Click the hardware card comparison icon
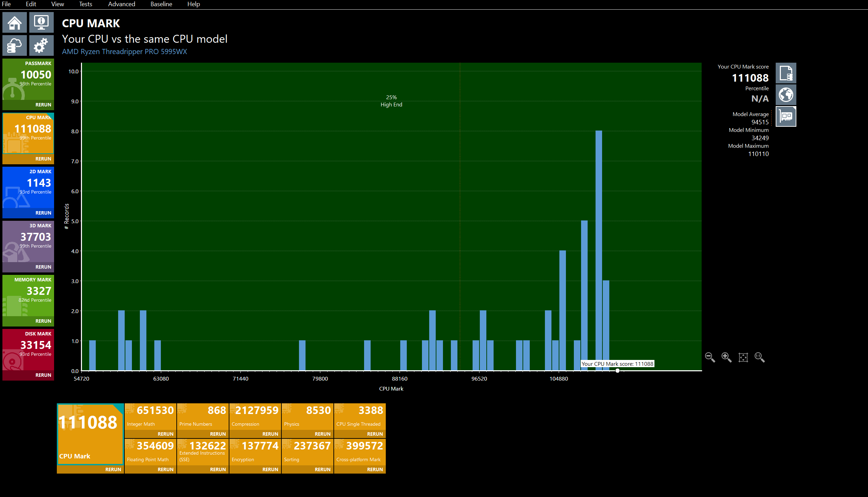Viewport: 868px width, 497px height. tap(786, 116)
